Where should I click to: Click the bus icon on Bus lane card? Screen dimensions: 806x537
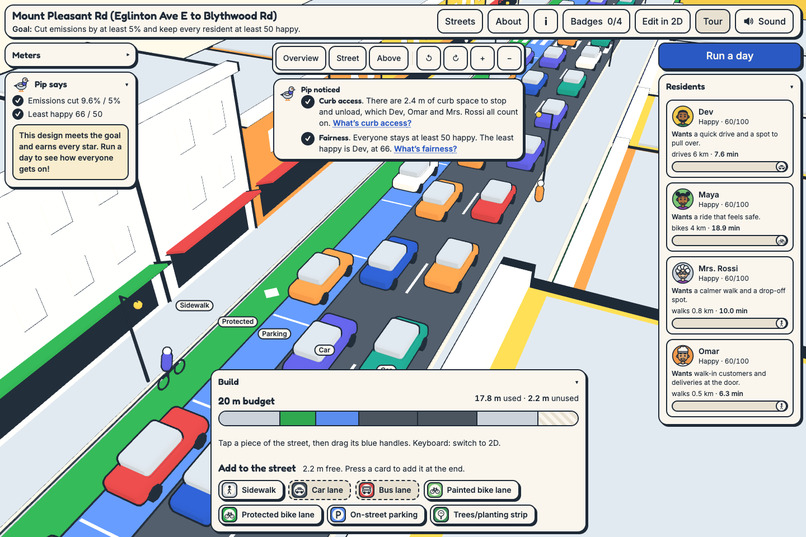coord(366,490)
